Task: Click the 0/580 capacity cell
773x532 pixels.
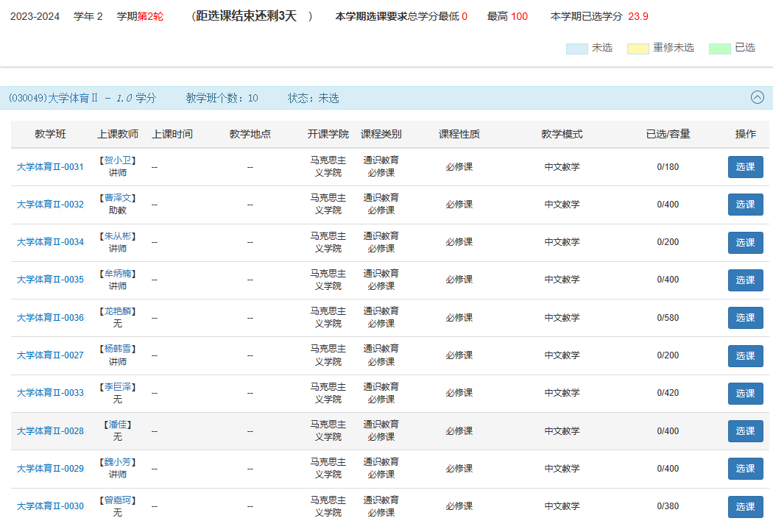Action: coord(668,318)
